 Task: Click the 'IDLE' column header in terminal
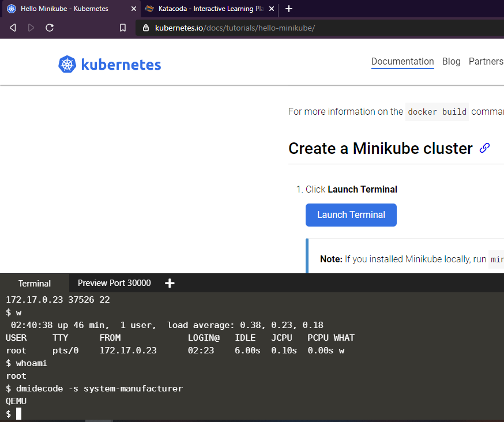(245, 338)
